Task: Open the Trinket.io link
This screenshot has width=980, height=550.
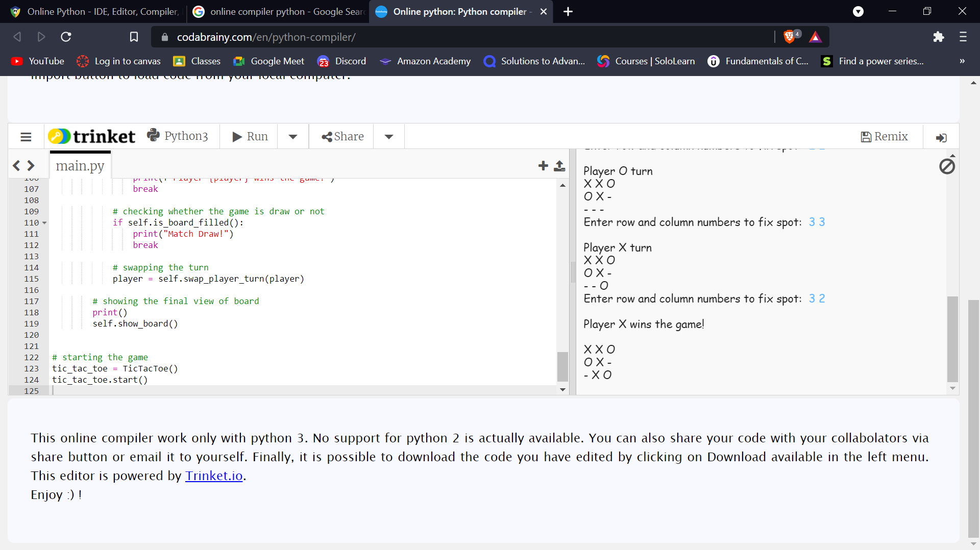Action: click(213, 476)
